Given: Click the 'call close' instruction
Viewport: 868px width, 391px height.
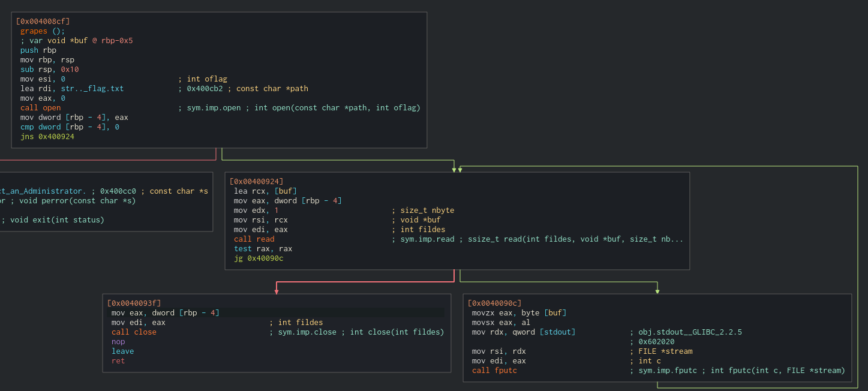Looking at the screenshot, I should pos(134,332).
